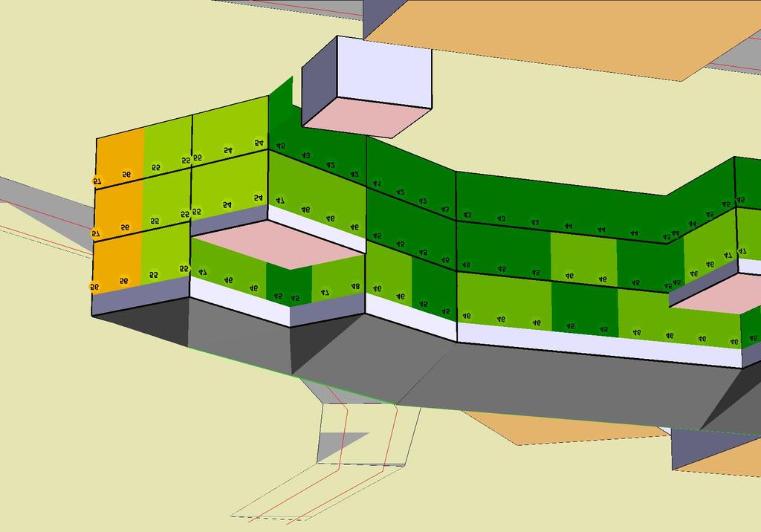Select the pink underside of the floating box
This screenshot has width=761, height=532.
[366, 117]
